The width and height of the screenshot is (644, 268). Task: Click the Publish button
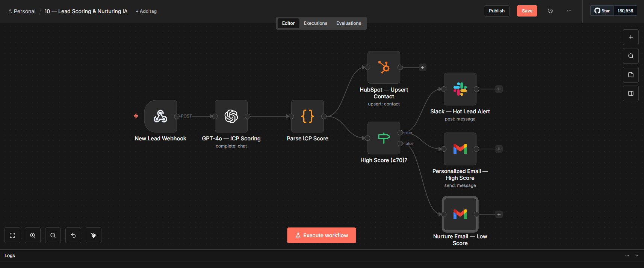(497, 11)
